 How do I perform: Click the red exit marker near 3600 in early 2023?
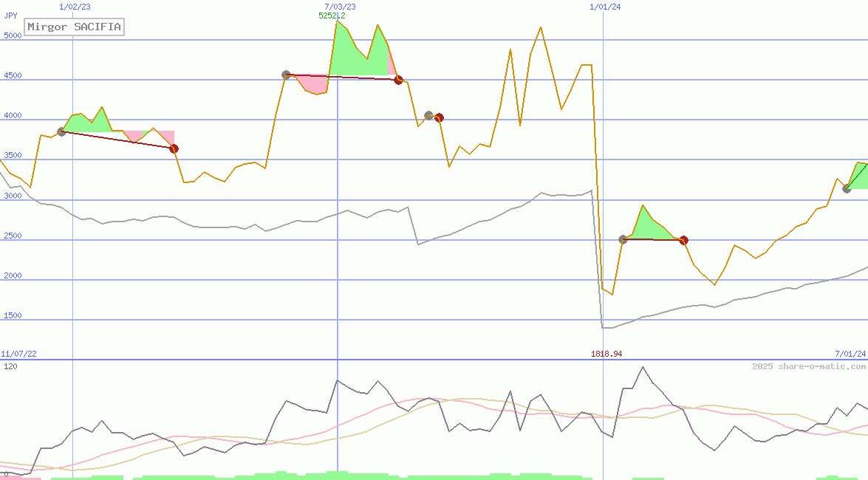tap(174, 148)
